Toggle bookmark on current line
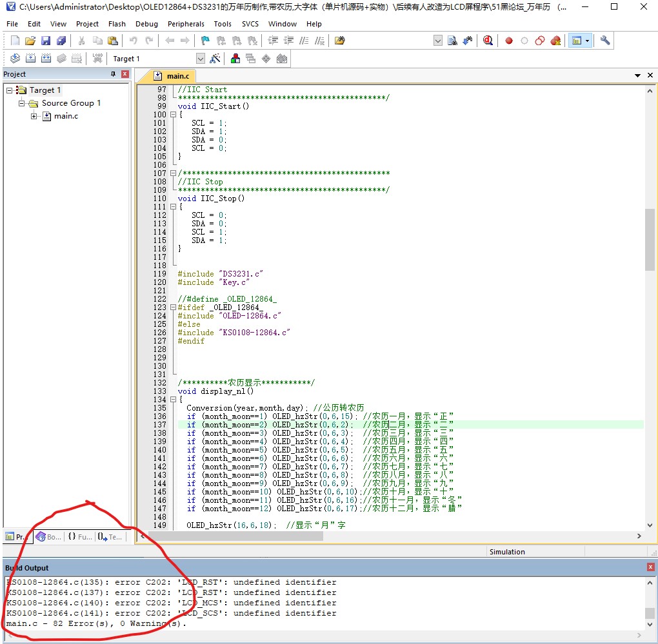The height and width of the screenshot is (644, 658). click(x=205, y=41)
